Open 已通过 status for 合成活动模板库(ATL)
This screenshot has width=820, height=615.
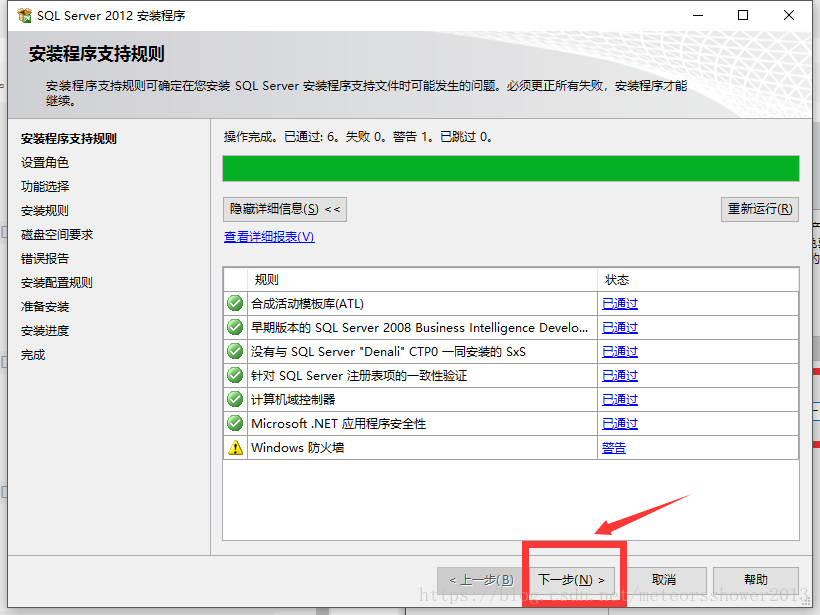click(620, 304)
